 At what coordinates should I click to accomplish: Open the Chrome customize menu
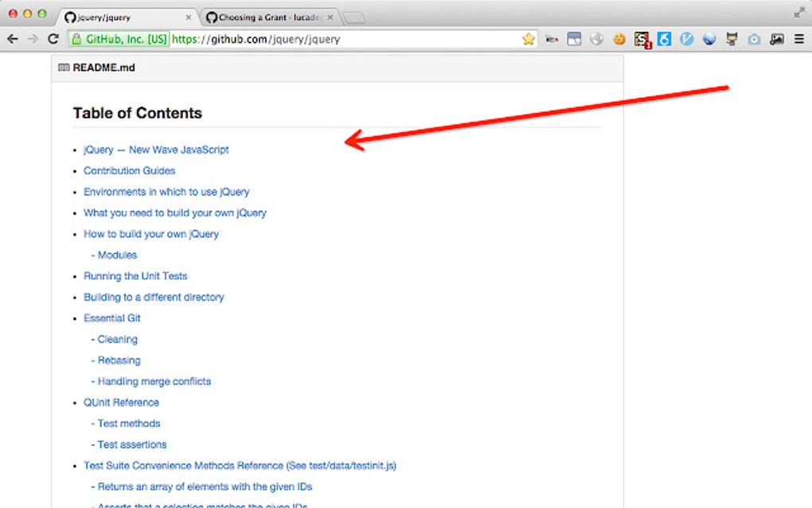(x=798, y=38)
